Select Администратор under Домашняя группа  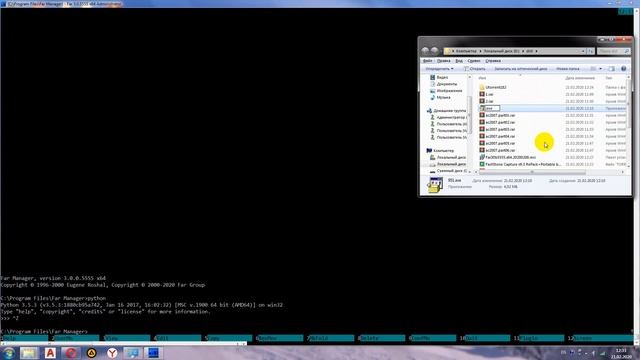449,117
